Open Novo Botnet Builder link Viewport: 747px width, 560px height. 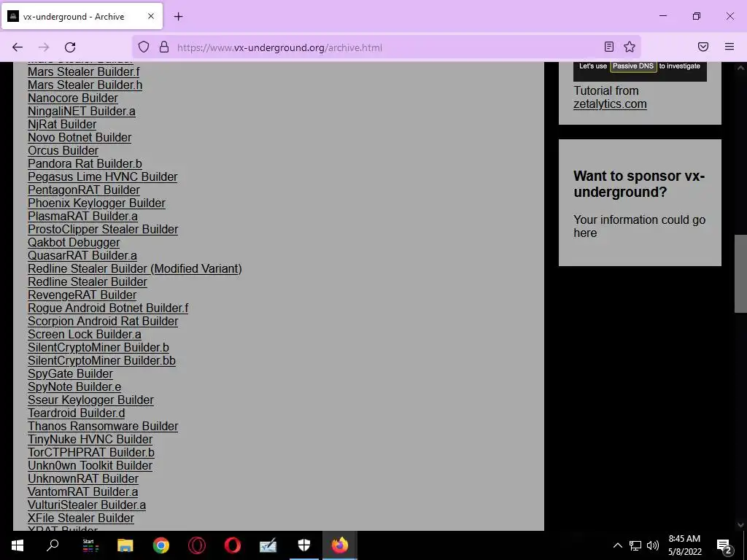tap(80, 138)
